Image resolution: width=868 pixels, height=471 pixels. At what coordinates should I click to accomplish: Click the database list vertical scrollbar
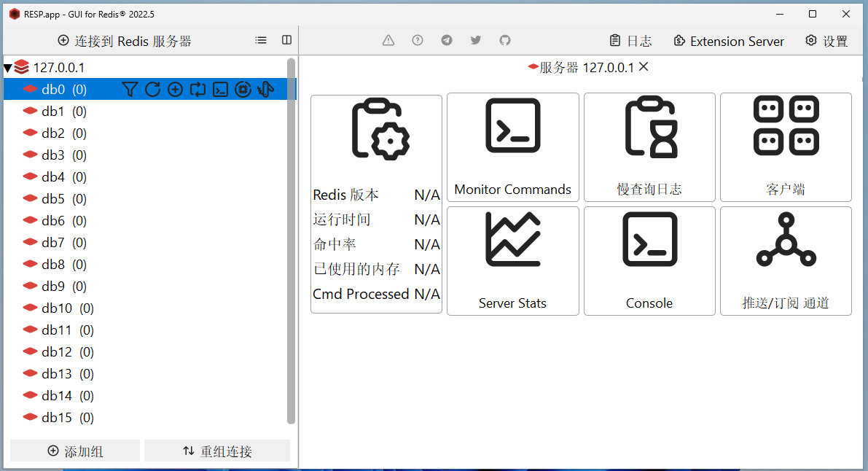click(x=292, y=241)
